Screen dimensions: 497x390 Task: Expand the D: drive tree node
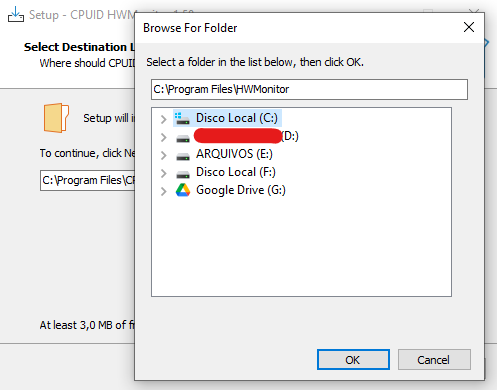tap(163, 137)
